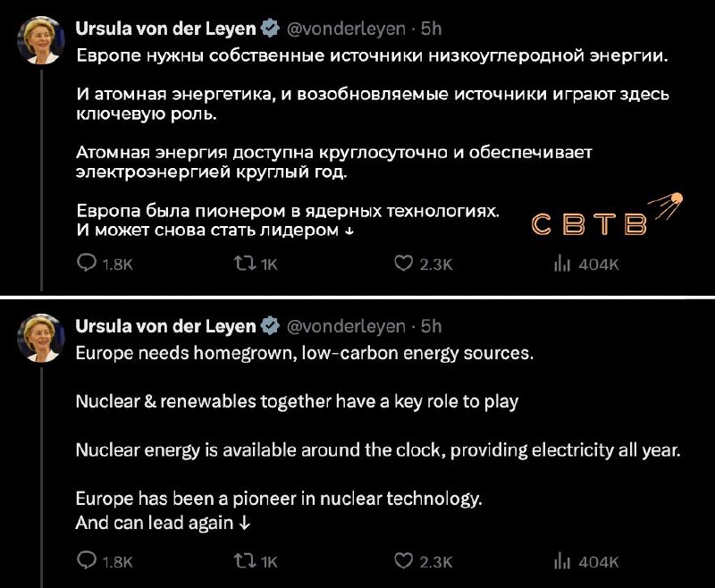The height and width of the screenshot is (588, 715).
Task: Click Ursula von der Leyen name in top tweet
Action: (x=166, y=29)
